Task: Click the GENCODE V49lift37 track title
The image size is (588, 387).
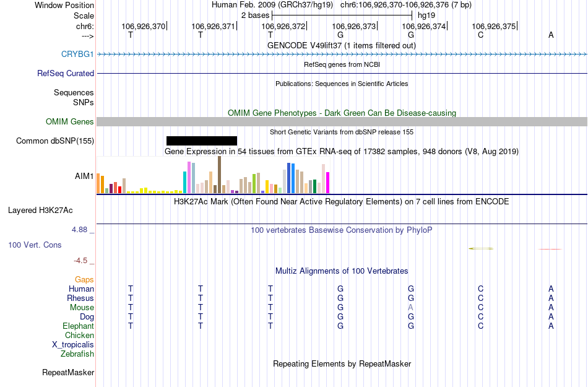Action: 342,45
